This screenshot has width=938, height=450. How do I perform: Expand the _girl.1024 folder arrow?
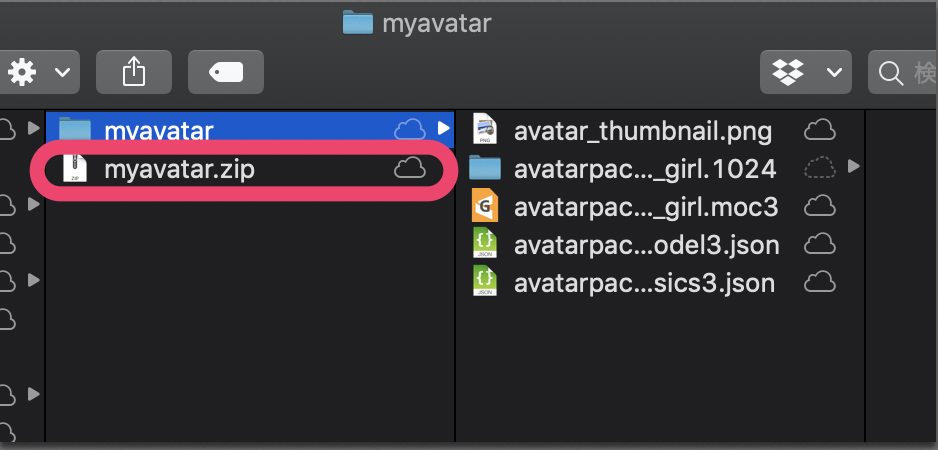point(853,166)
